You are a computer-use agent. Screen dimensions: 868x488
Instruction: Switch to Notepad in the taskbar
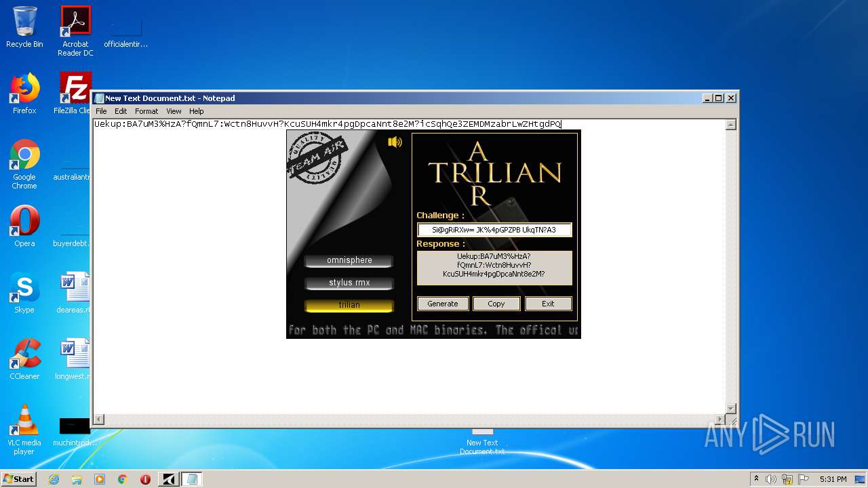coord(192,479)
